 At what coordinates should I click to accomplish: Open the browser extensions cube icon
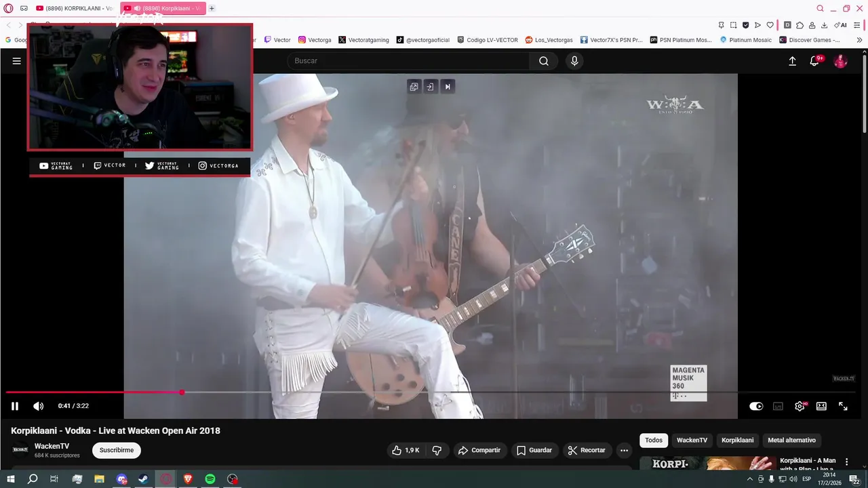[800, 25]
